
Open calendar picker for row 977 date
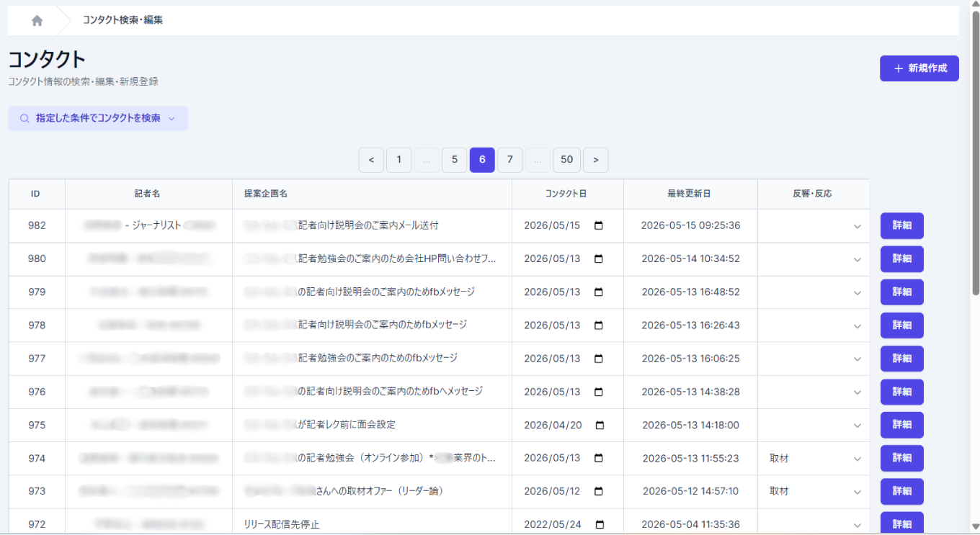598,358
